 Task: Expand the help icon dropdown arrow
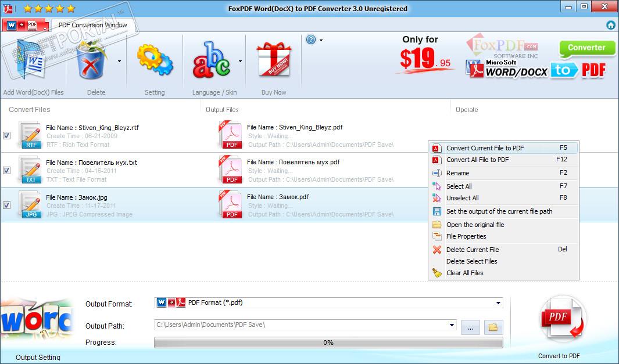321,40
